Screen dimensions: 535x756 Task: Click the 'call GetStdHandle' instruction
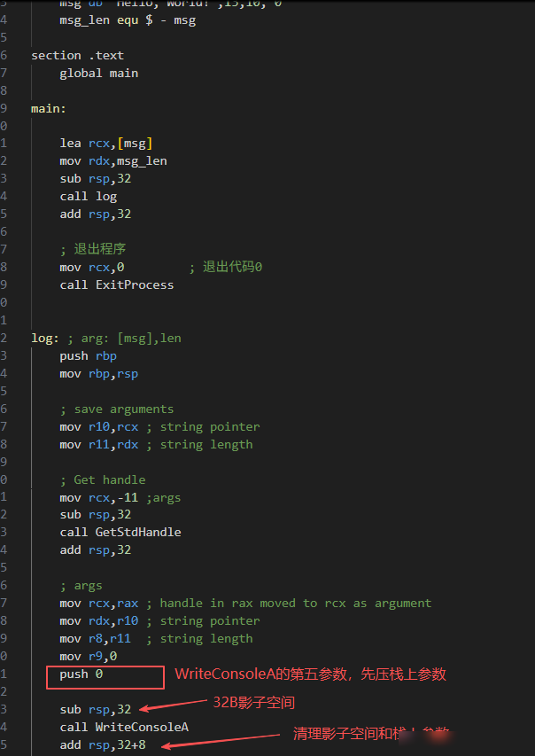tap(120, 533)
